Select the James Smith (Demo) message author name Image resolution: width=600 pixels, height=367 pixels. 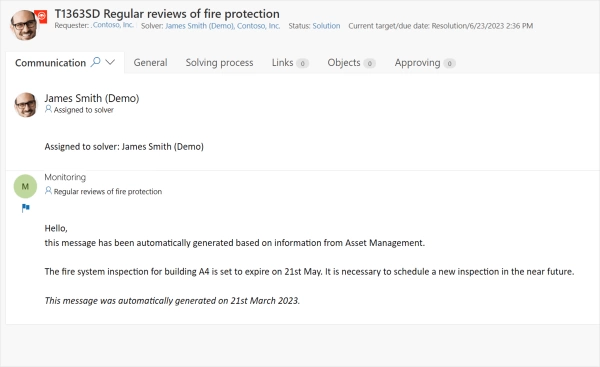point(92,98)
